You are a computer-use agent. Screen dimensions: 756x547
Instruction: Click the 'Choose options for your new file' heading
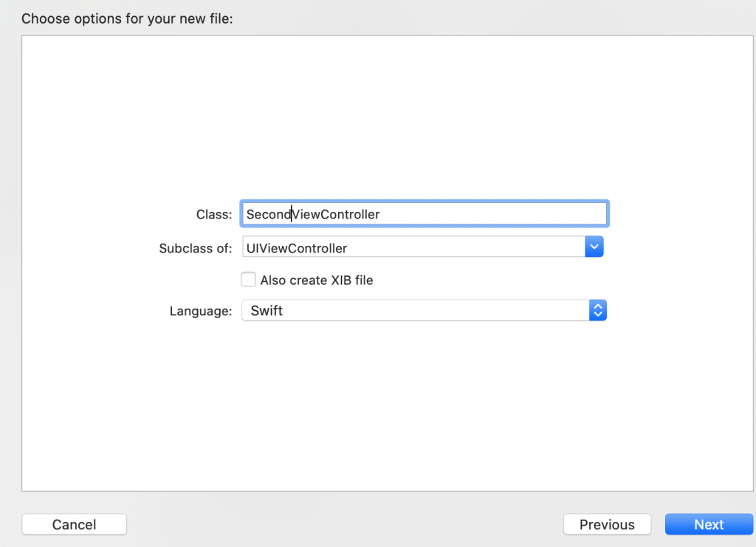tap(127, 18)
